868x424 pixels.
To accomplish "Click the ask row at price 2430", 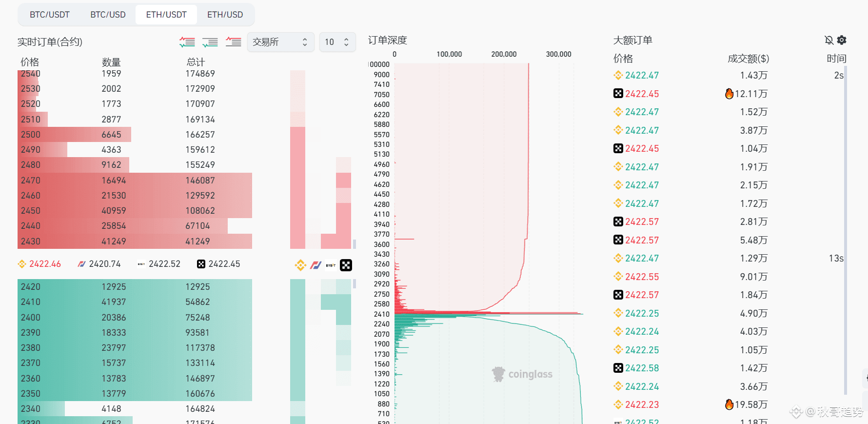I will pos(135,242).
